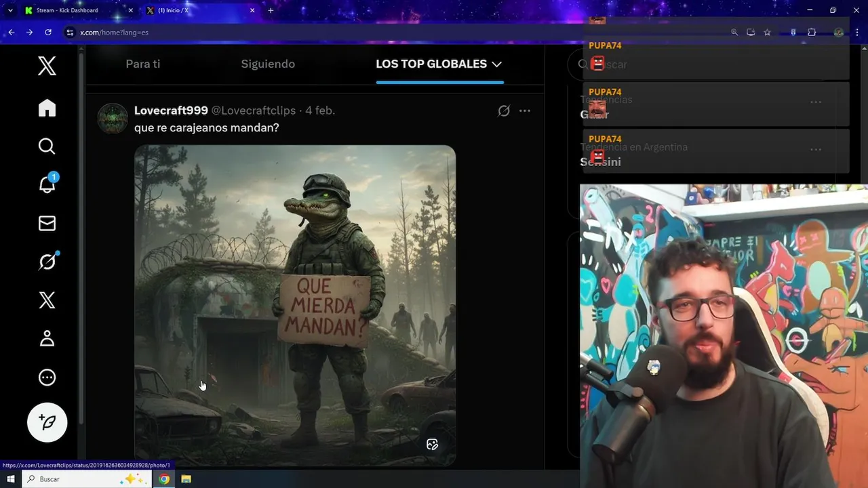Open Chrome from the taskbar
This screenshot has width=868, height=488.
click(x=164, y=479)
